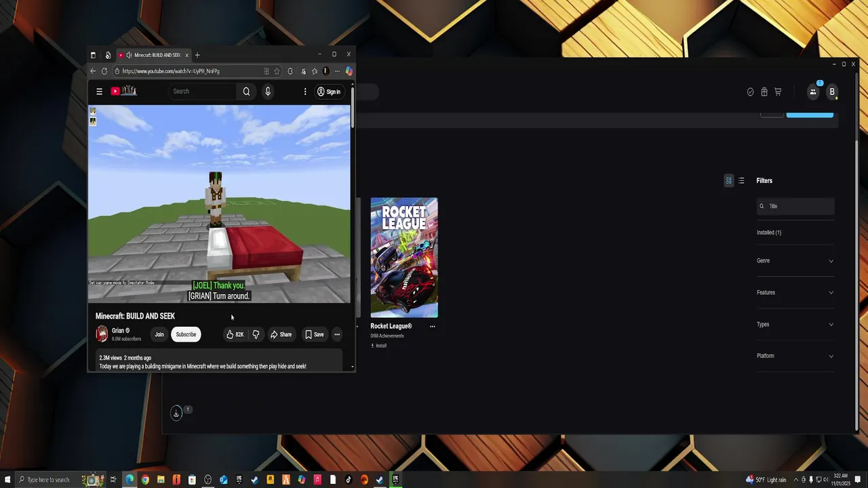Viewport: 868px width, 488px height.
Task: Click the YouTube search input field
Action: (203, 91)
